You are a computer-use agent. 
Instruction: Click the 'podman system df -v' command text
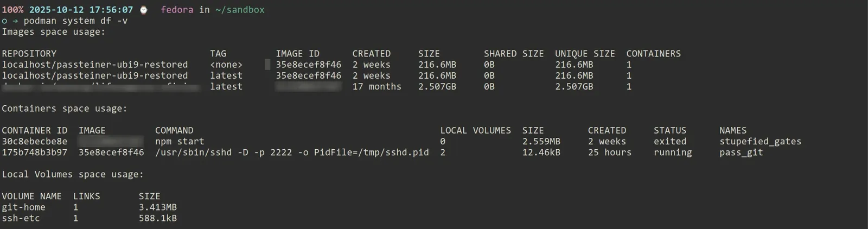tap(75, 21)
